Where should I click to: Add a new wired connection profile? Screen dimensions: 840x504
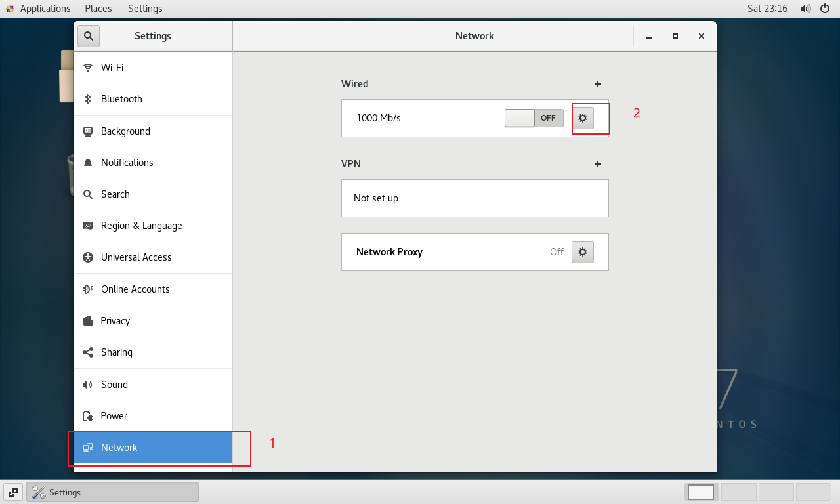click(597, 84)
